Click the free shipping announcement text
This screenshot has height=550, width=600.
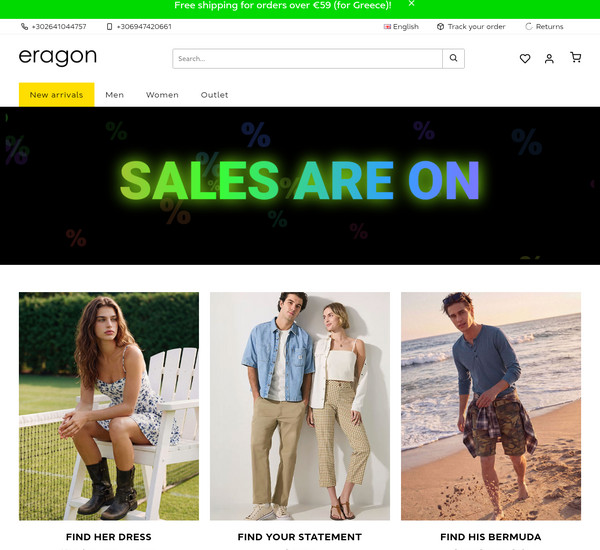pos(283,5)
